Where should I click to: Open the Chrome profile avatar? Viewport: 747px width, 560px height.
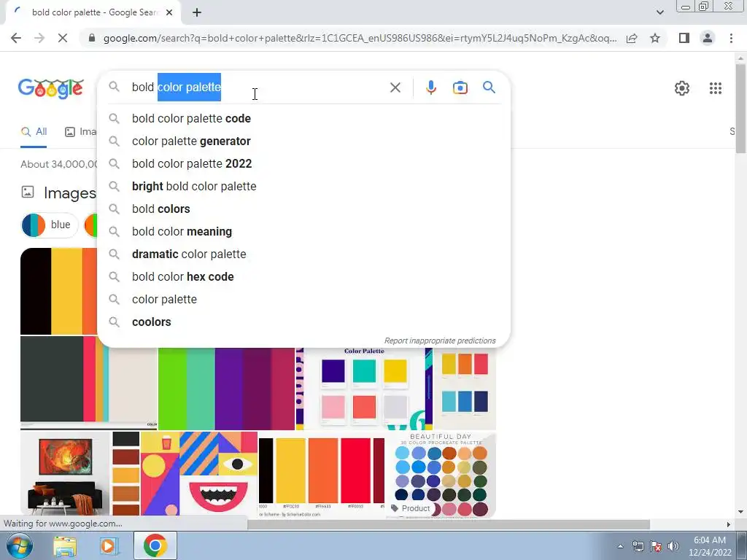point(708,38)
